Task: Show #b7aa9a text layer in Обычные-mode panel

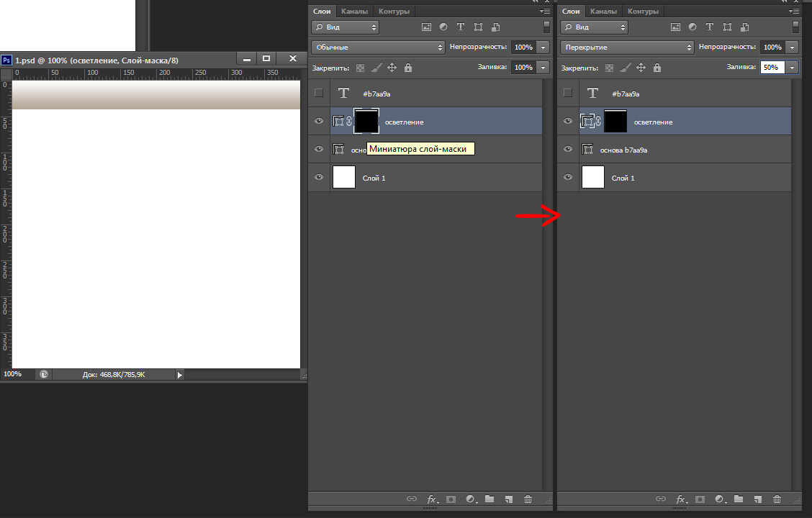Action: [318, 93]
